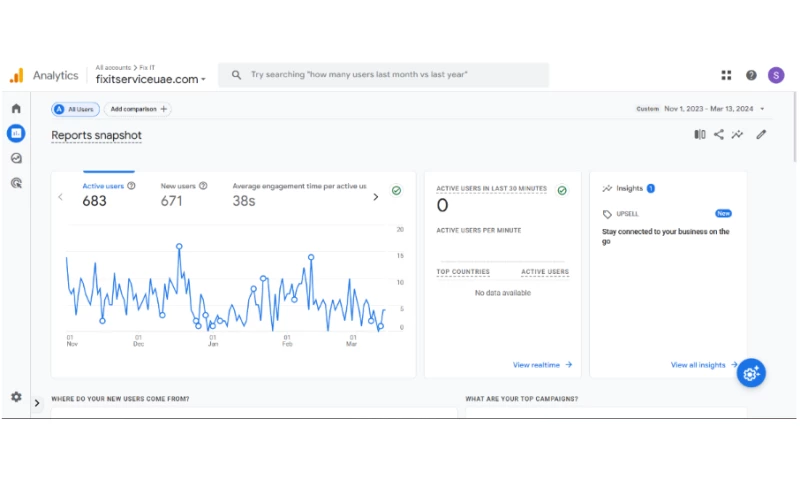Image resolution: width=800 pixels, height=480 pixels.
Task: Click the users chart card status checkmark
Action: coord(396,191)
